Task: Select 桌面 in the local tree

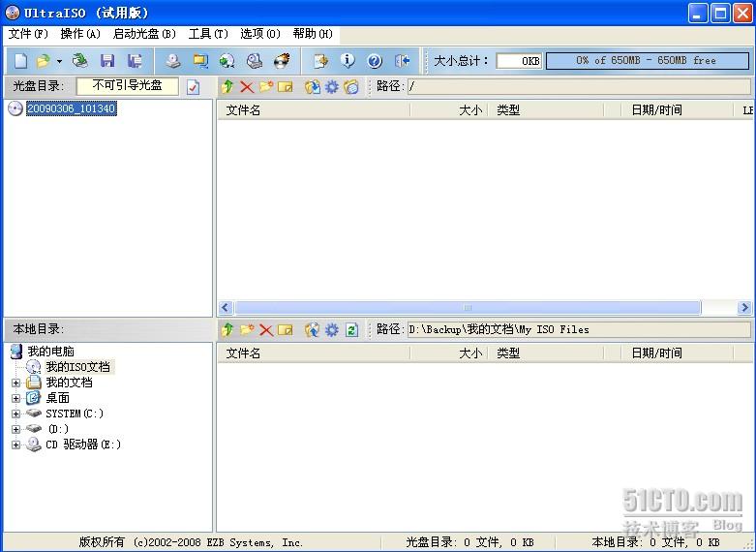Action: click(57, 398)
